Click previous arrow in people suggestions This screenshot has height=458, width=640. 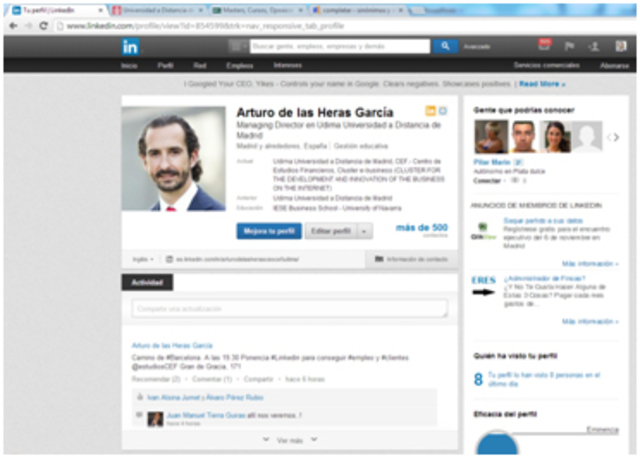tap(609, 137)
